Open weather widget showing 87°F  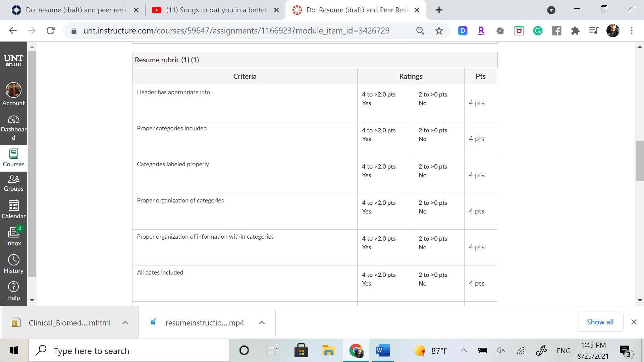coord(431,351)
